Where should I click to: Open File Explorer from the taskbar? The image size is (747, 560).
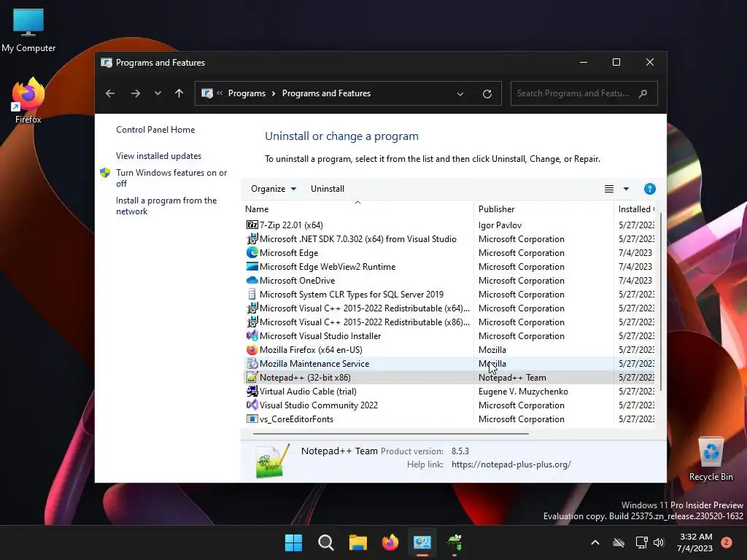(357, 542)
